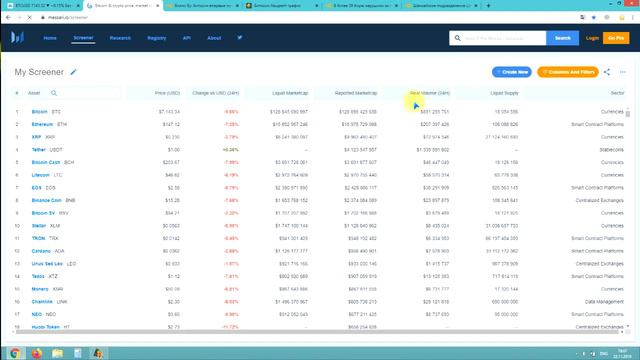Open the Unus Sed Leo asset link
640x360 pixels.
[47, 264]
